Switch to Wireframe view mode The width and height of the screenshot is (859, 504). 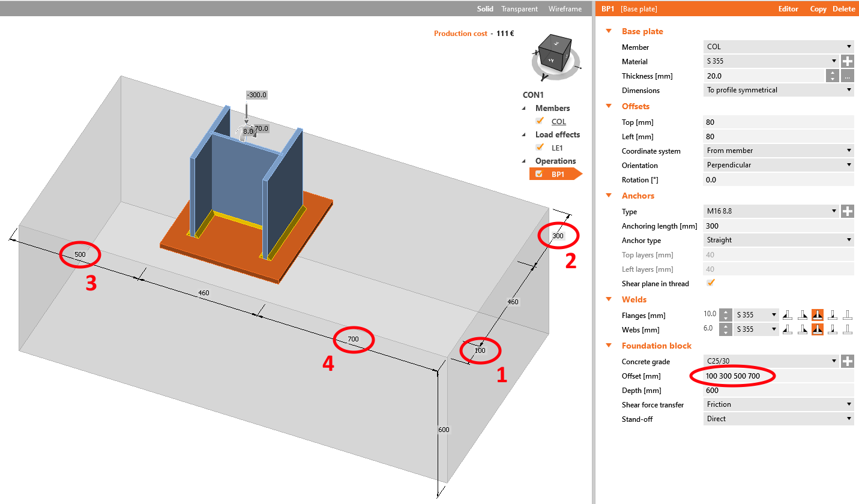pyautogui.click(x=565, y=8)
